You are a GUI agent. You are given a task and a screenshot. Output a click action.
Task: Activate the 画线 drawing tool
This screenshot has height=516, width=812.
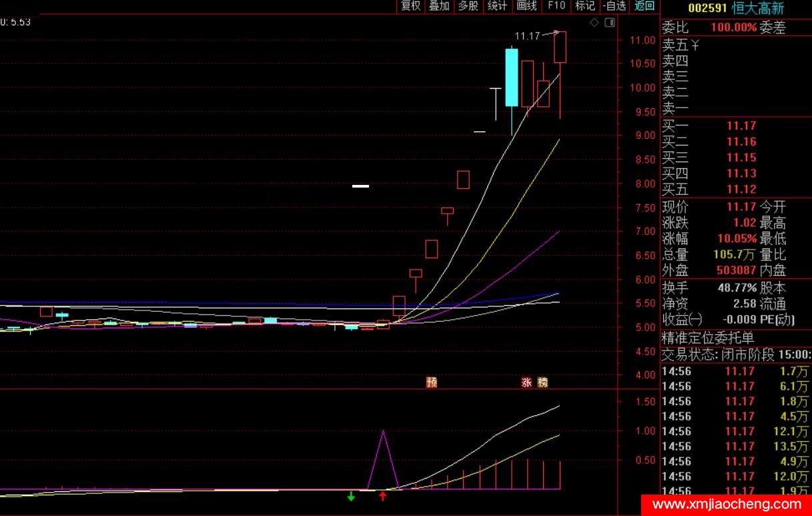pyautogui.click(x=526, y=6)
